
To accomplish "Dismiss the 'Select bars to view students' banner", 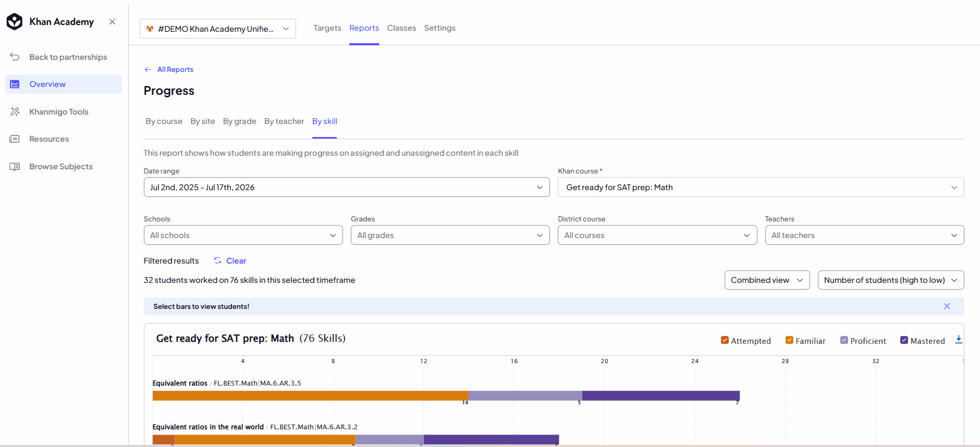I will point(947,306).
